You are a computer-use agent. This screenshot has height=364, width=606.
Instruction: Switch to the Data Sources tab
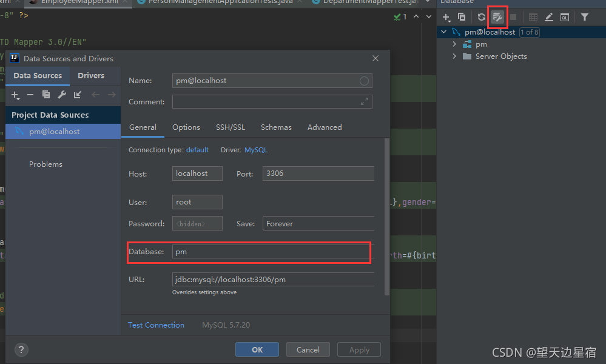38,76
